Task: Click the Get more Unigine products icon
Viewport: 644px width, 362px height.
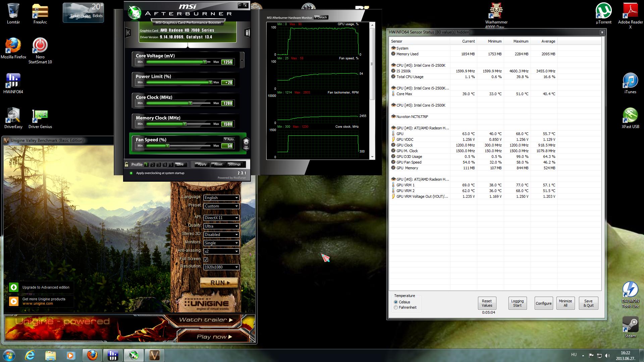Action: [14, 301]
